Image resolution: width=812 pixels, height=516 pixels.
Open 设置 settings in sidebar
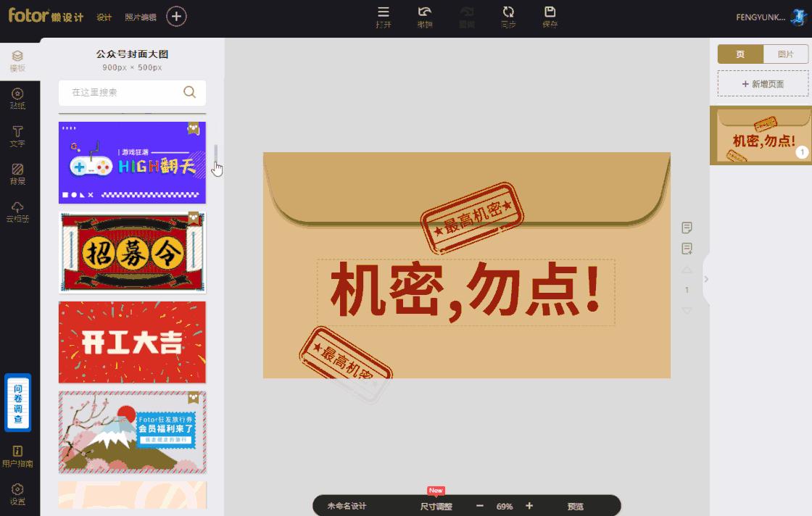(x=17, y=494)
